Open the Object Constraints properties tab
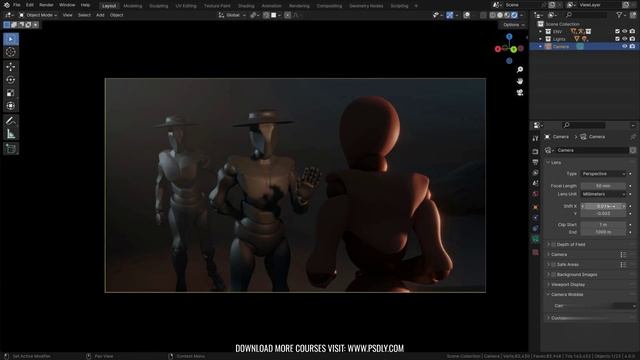The width and height of the screenshot is (640, 360). tap(536, 228)
